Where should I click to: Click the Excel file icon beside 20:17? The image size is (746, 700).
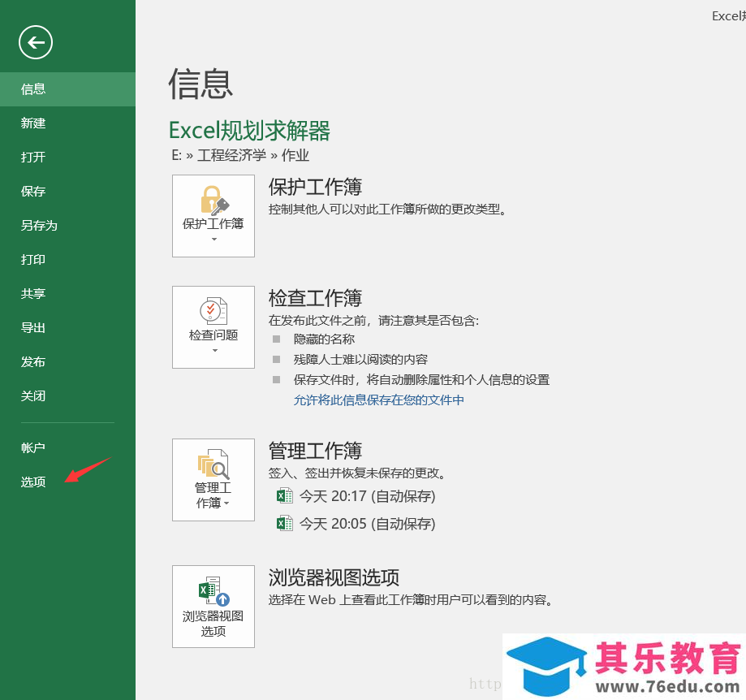click(x=284, y=496)
